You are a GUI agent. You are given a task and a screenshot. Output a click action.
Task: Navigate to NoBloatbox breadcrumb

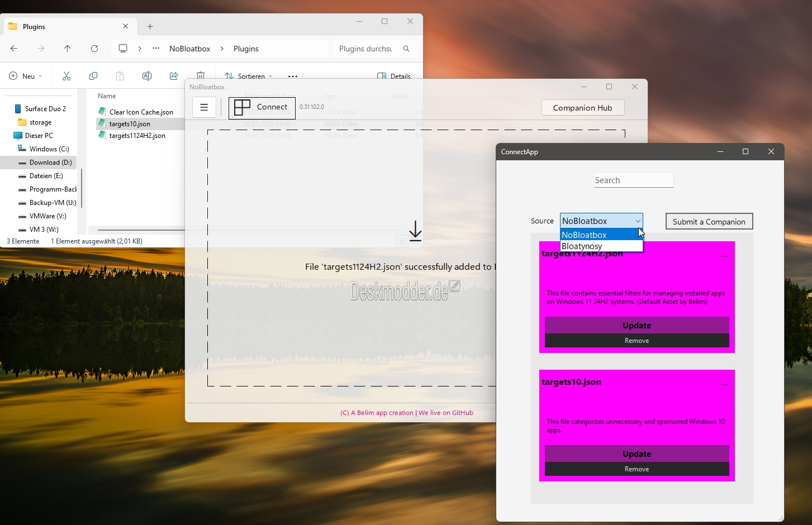[190, 49]
